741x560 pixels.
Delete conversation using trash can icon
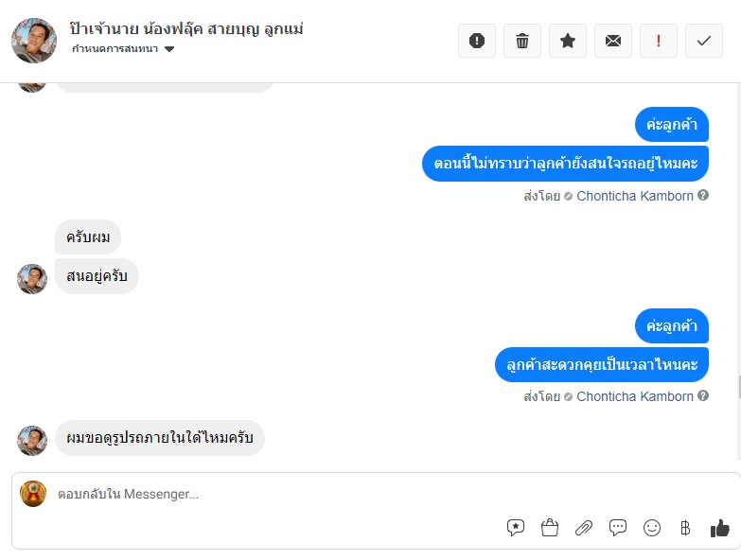522,41
